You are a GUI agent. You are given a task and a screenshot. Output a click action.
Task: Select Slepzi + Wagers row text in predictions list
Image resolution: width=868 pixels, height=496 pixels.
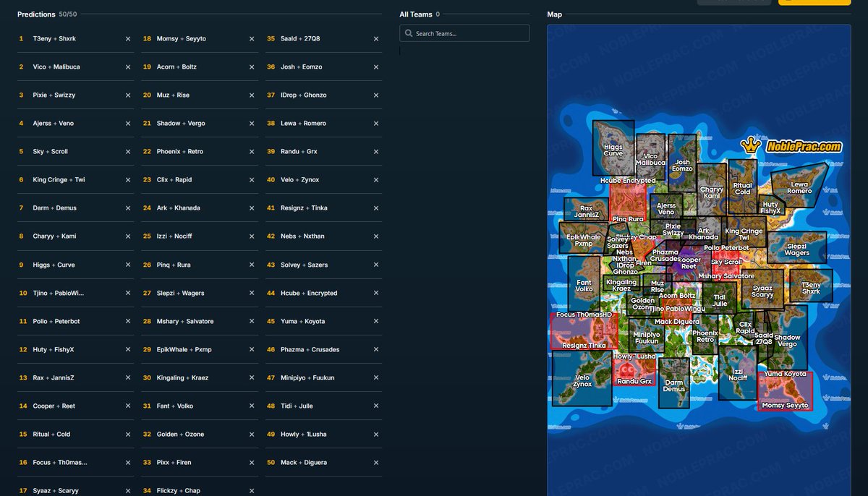tap(181, 294)
